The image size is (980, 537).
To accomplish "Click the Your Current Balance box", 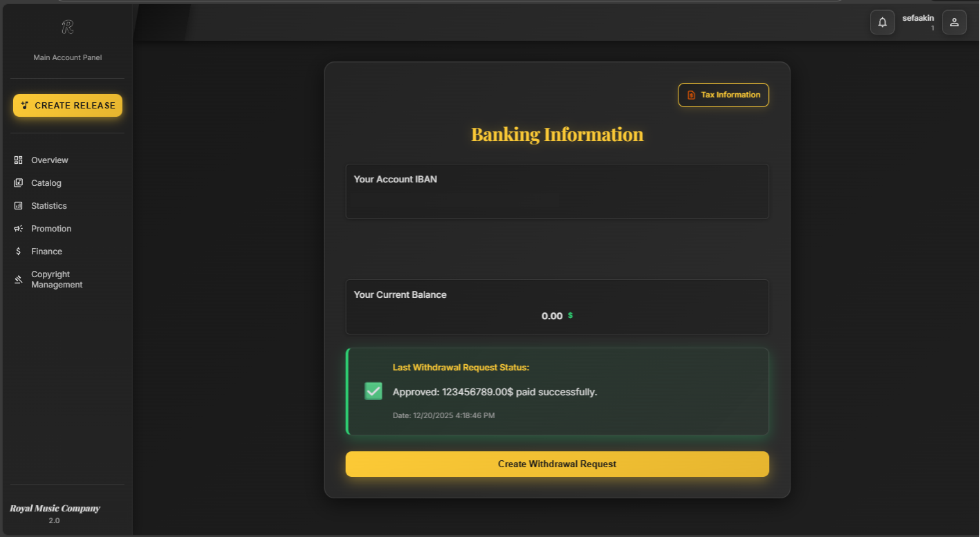I will coord(557,307).
